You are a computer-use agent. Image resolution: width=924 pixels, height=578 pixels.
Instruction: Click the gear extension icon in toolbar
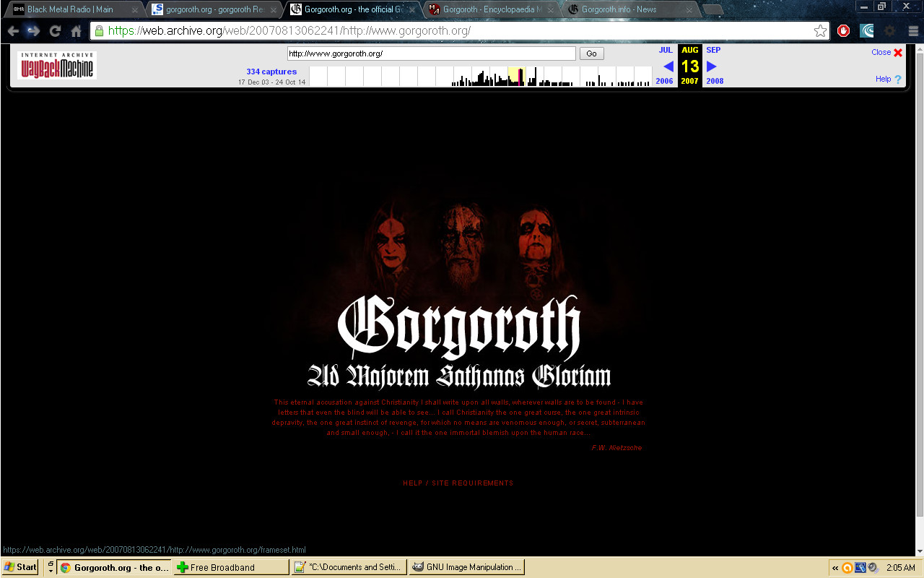890,31
